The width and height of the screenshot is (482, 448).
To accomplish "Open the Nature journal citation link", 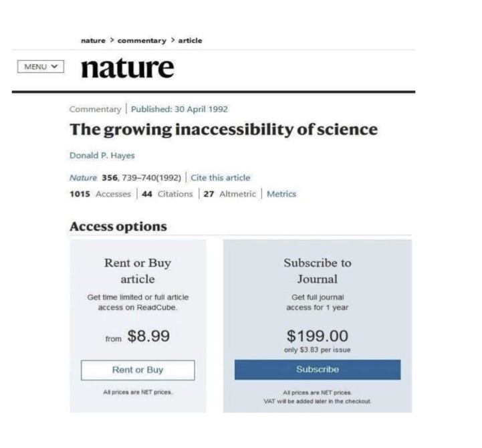I will coord(80,178).
